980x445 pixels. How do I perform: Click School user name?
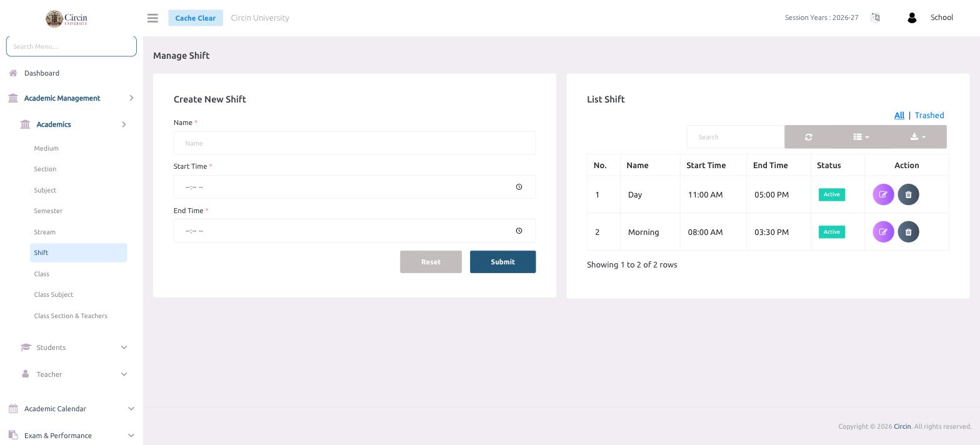pyautogui.click(x=942, y=17)
